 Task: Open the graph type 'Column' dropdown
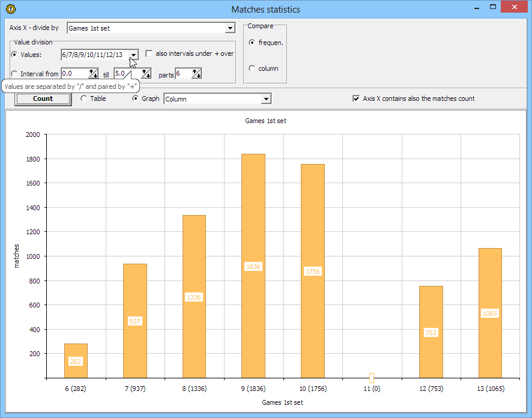pyautogui.click(x=266, y=99)
